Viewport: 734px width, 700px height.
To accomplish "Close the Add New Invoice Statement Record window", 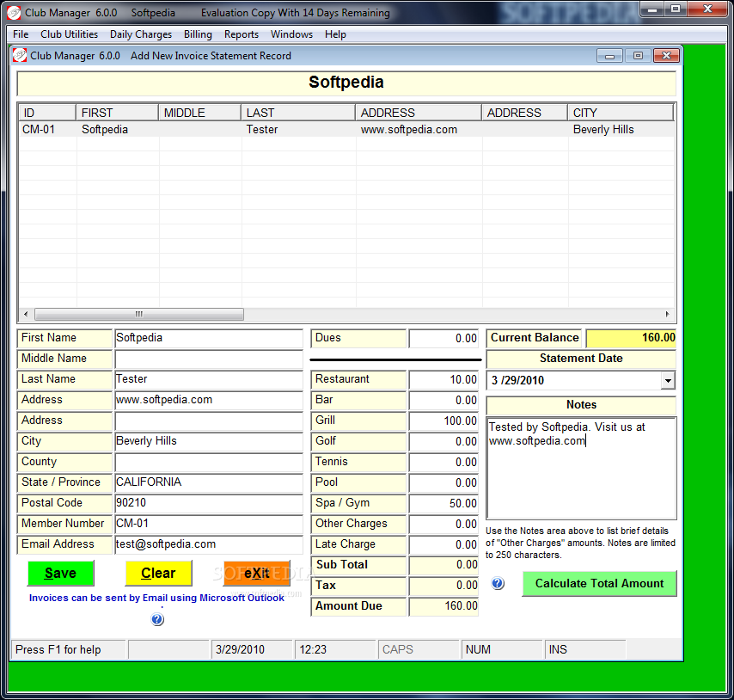I will (666, 56).
